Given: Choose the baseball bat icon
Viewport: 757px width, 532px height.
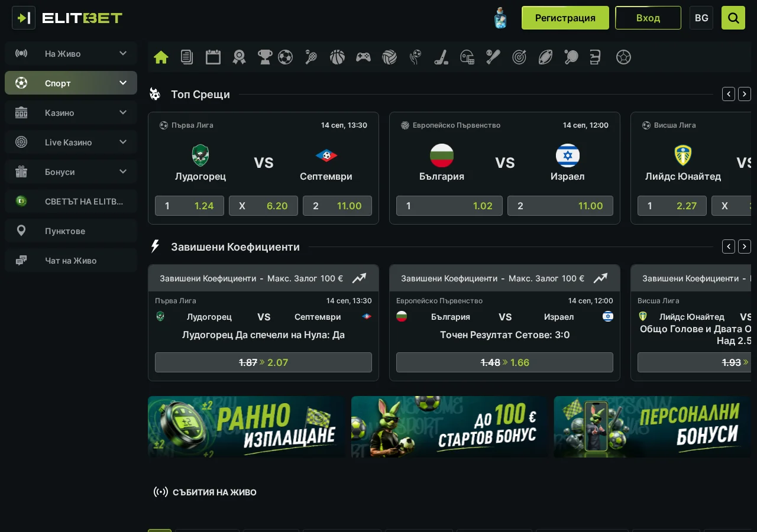Looking at the screenshot, I should tap(493, 57).
